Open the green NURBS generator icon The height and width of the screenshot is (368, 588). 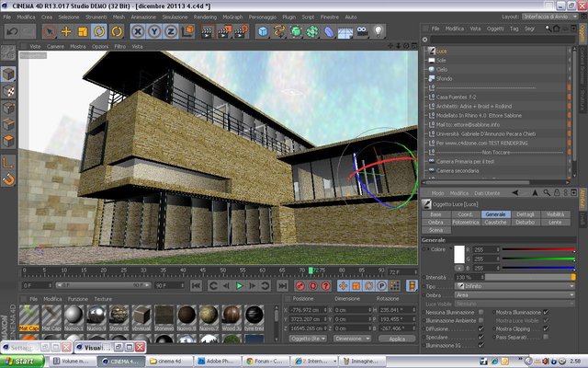click(296, 32)
